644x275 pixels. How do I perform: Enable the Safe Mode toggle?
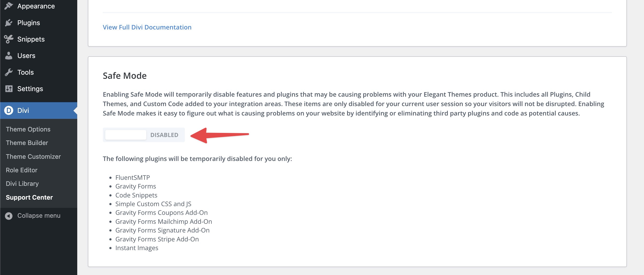tap(126, 135)
